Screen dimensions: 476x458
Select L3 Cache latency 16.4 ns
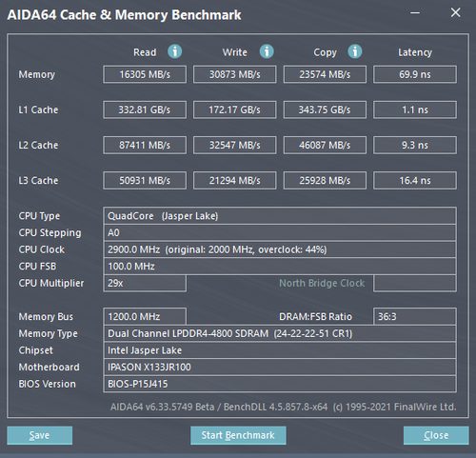pyautogui.click(x=415, y=181)
